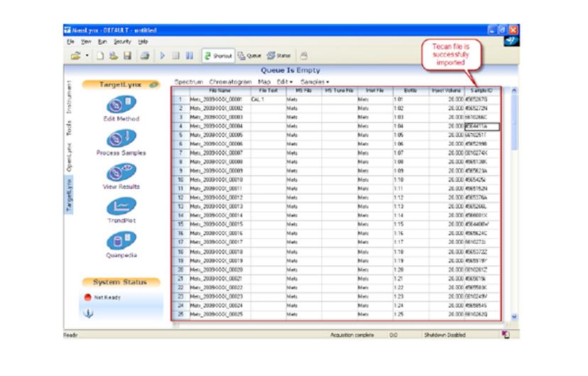This screenshot has width=588, height=376.
Task: Click the MS File column header
Action: click(x=303, y=90)
